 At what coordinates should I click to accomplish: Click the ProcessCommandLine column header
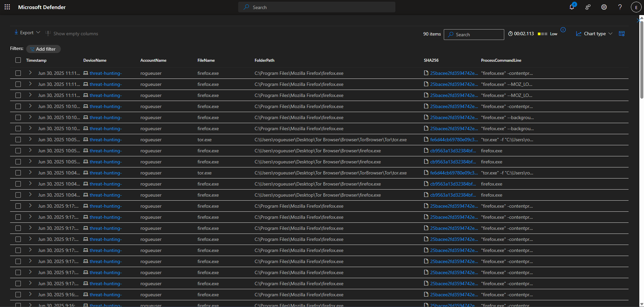click(x=501, y=60)
